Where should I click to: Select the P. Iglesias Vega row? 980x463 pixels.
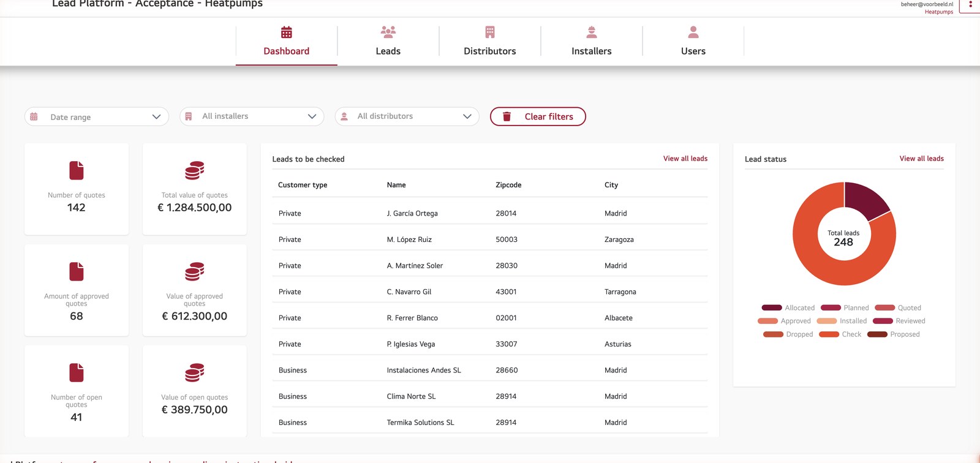(490, 344)
